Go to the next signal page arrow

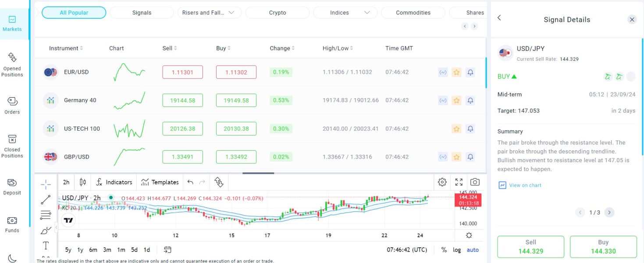609,213
